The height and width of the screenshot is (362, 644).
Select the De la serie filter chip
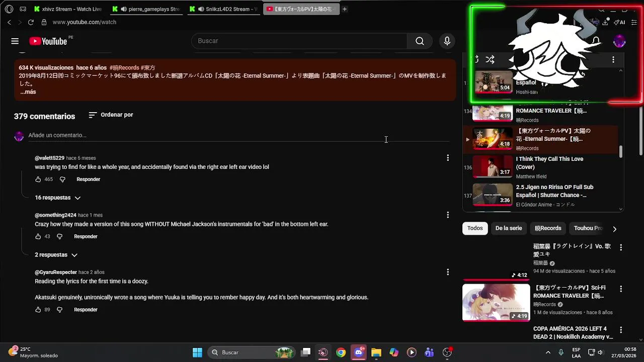(x=509, y=228)
